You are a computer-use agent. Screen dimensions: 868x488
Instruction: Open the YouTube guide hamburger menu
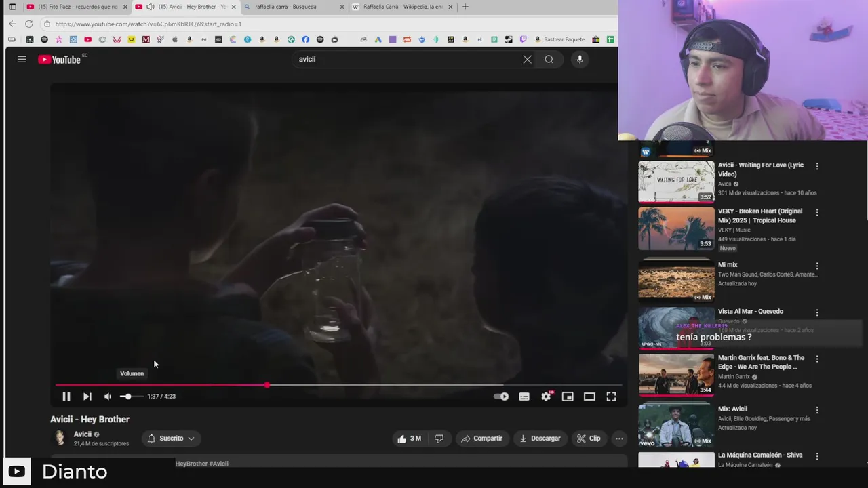(22, 60)
